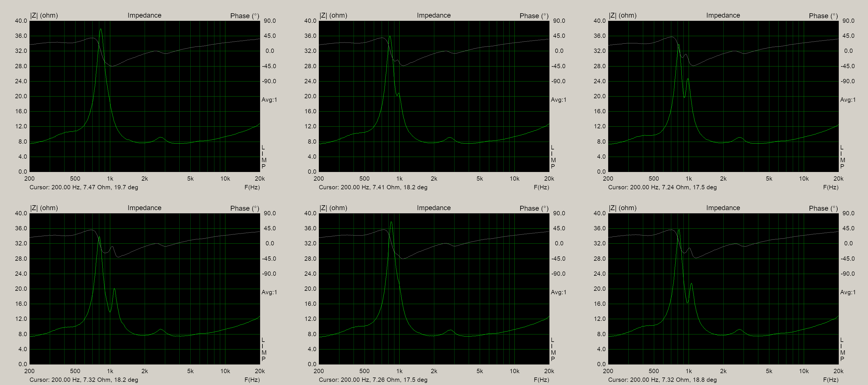
Task: Click the Avg:1 label beside the 7.32 Ohm, 18.2 deg graph
Action: point(269,293)
